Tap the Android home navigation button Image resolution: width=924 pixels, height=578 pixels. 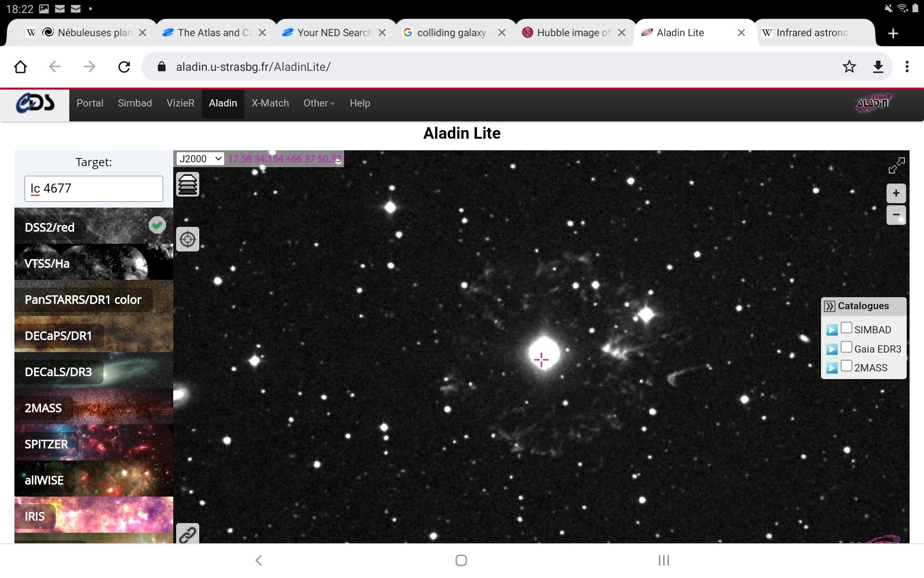(461, 560)
